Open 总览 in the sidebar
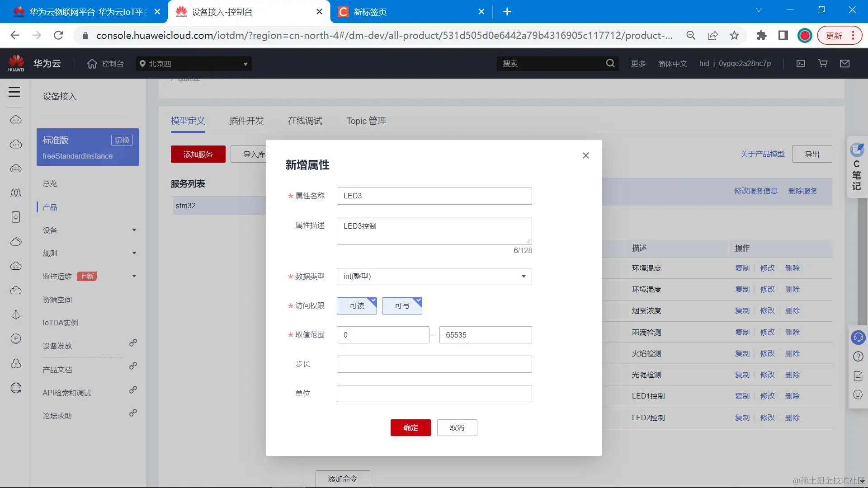The image size is (868, 488). [x=50, y=183]
